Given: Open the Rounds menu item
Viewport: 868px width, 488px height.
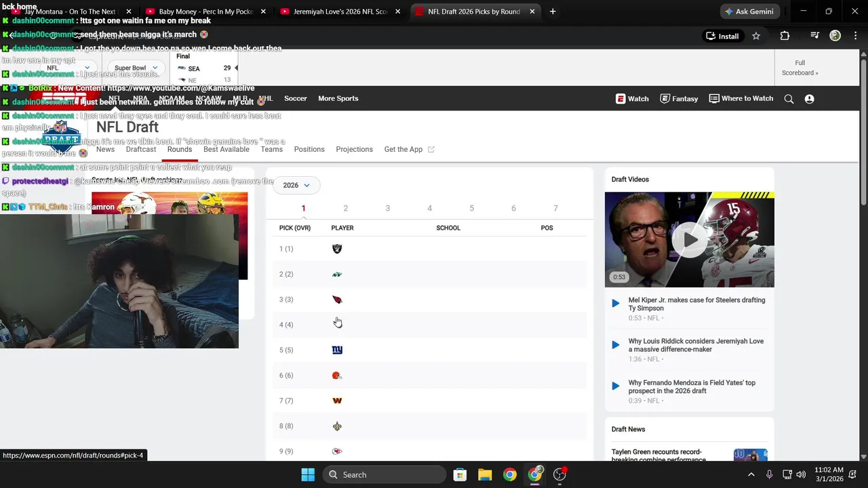Looking at the screenshot, I should [180, 149].
